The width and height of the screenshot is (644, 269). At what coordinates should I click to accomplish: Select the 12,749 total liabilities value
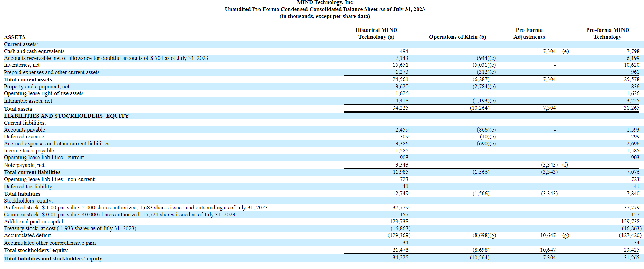(400, 194)
